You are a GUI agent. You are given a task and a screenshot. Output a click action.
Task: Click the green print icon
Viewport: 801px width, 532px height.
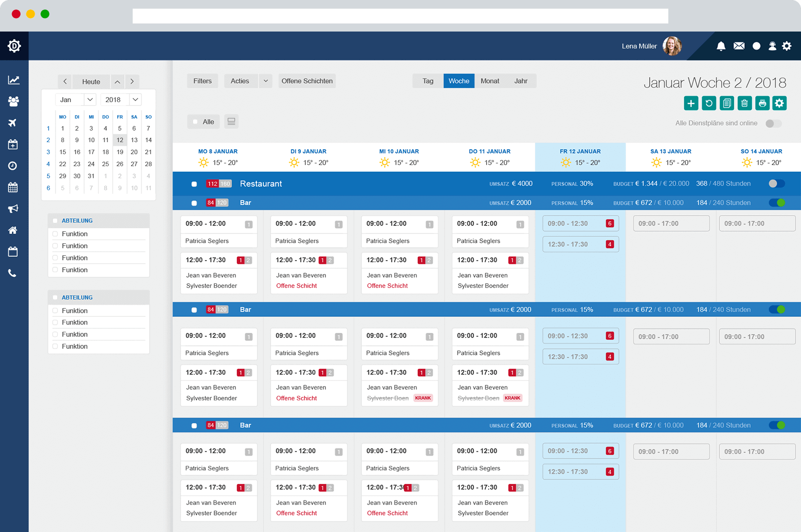click(x=762, y=103)
